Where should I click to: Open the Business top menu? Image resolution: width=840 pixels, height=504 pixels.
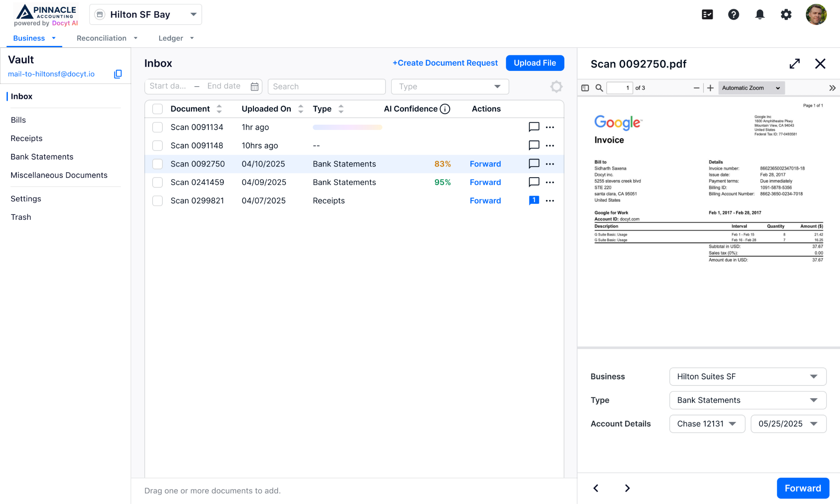coord(34,38)
